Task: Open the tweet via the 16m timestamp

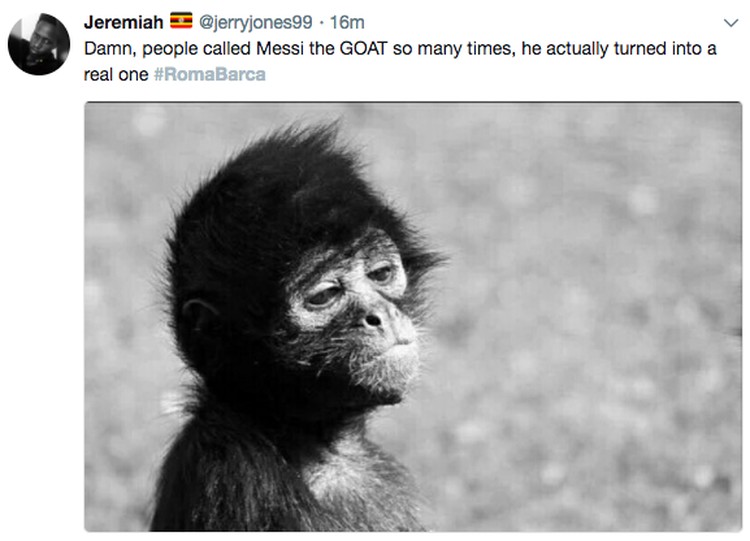Action: pos(347,22)
